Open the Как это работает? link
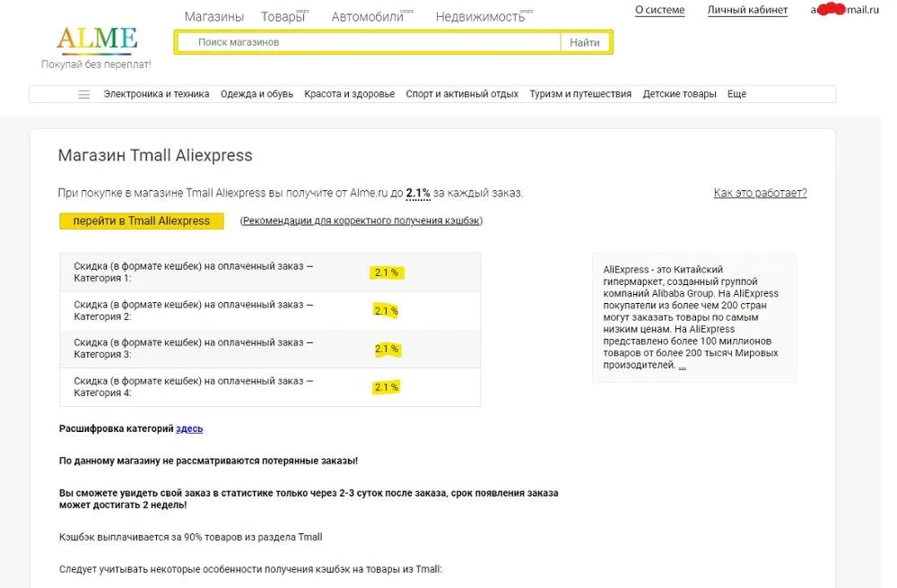This screenshot has height=588, width=897. click(x=760, y=193)
